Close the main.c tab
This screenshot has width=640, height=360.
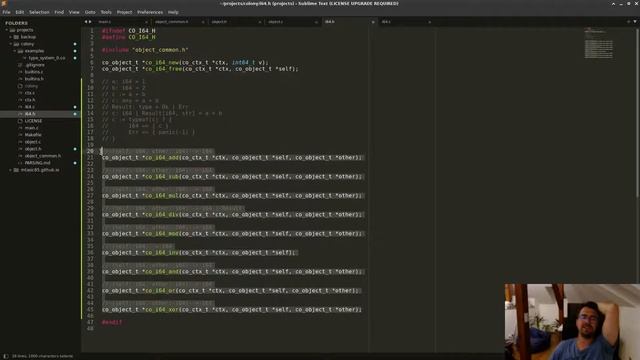coord(147,22)
